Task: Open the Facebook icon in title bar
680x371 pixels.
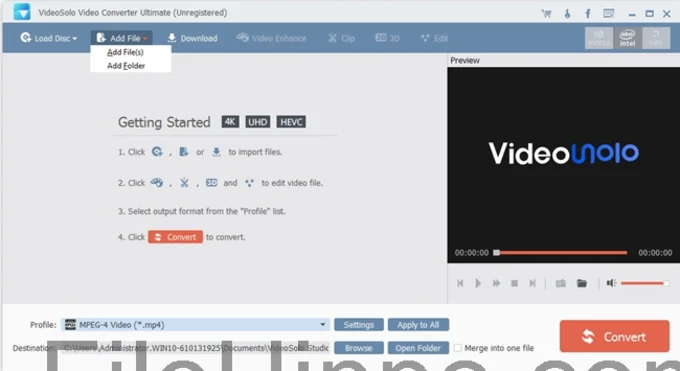Action: [588, 13]
